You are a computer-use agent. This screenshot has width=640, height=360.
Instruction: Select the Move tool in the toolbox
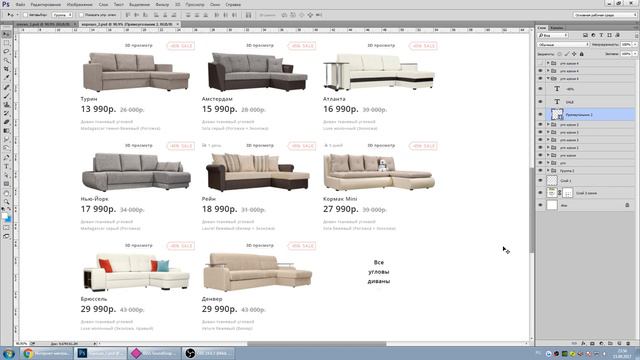6,34
